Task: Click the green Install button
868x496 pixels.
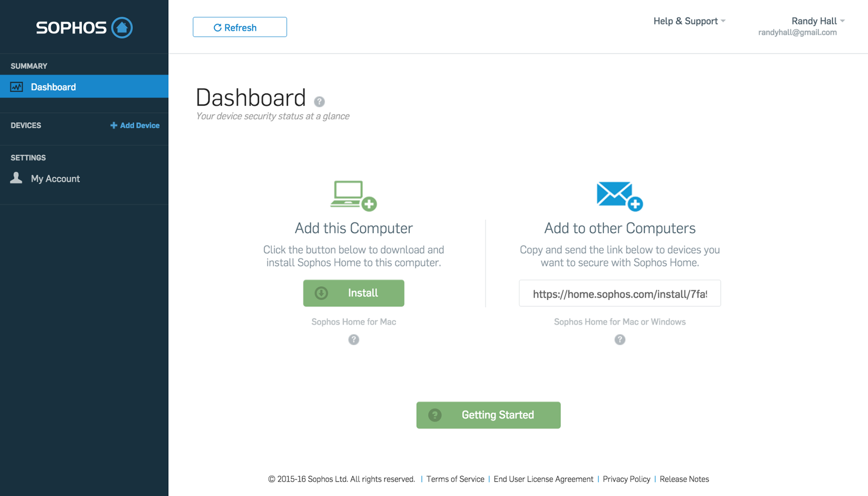Action: [x=354, y=293]
